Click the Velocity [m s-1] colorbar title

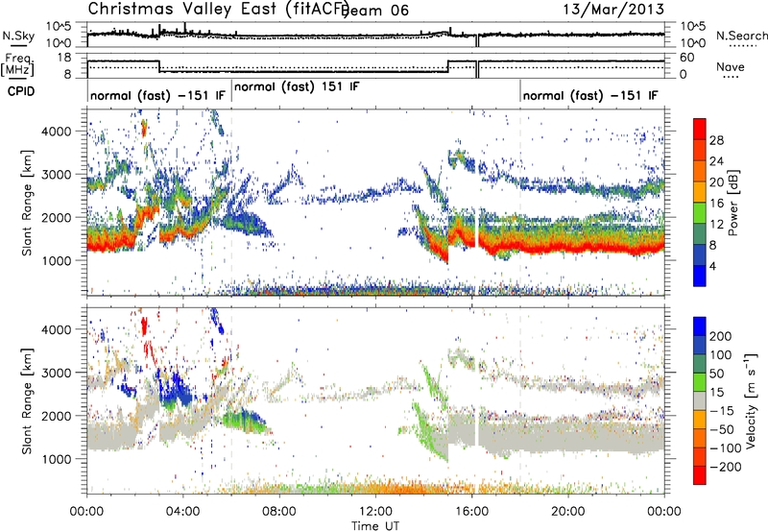751,401
